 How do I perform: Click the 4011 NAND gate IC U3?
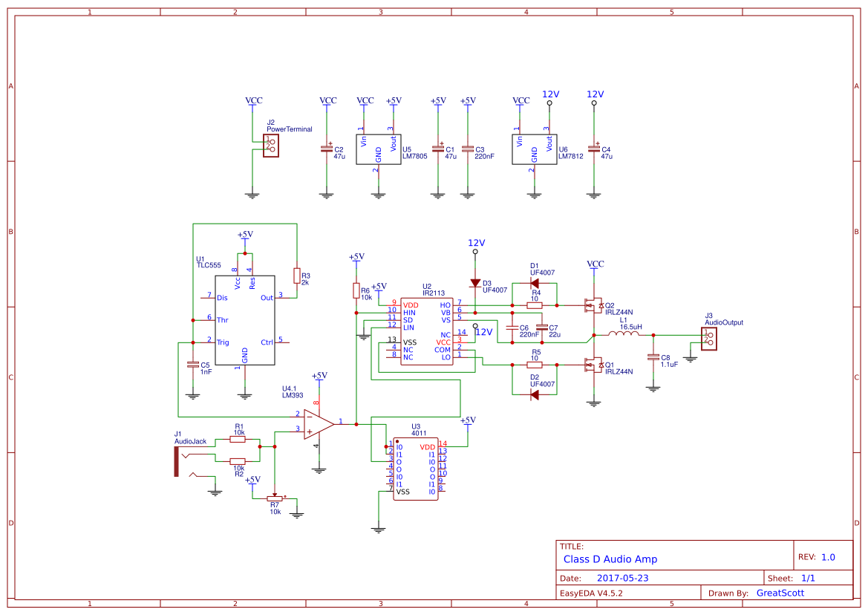[x=416, y=468]
